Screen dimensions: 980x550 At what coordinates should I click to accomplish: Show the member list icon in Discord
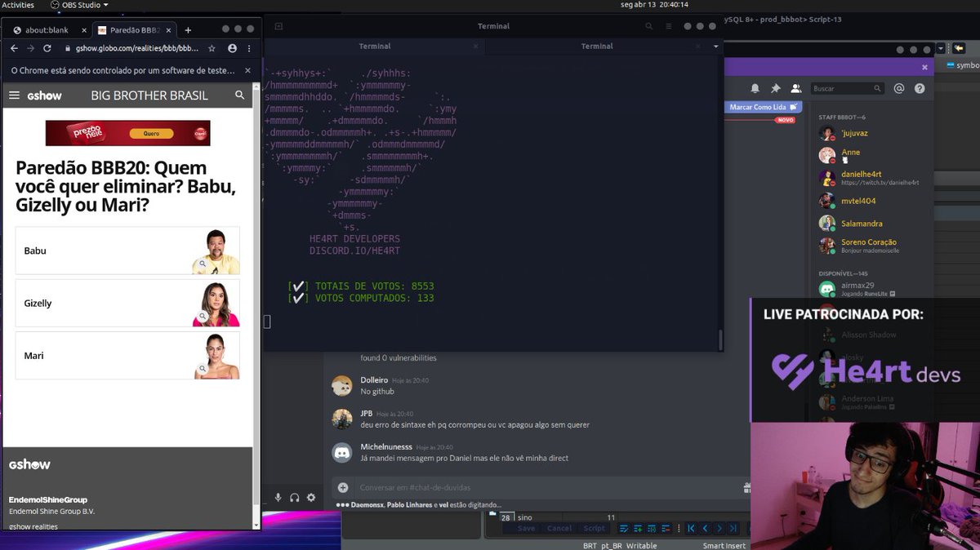click(x=795, y=88)
